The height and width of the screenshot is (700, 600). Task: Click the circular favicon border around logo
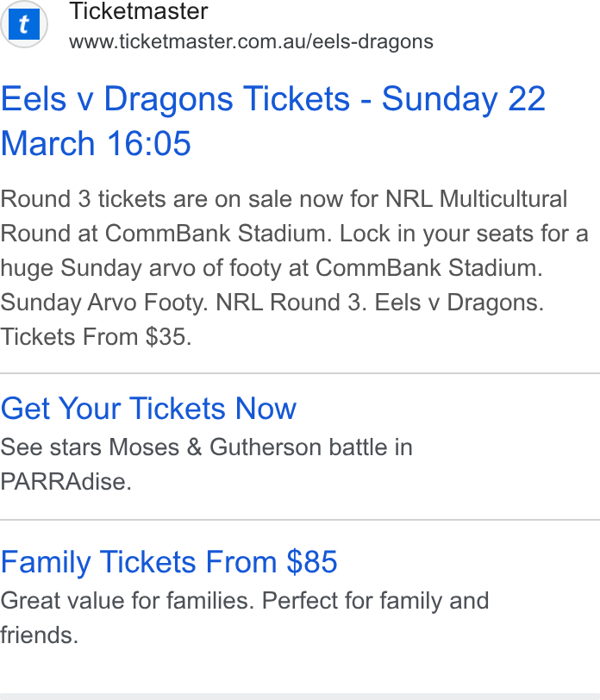coord(24,24)
